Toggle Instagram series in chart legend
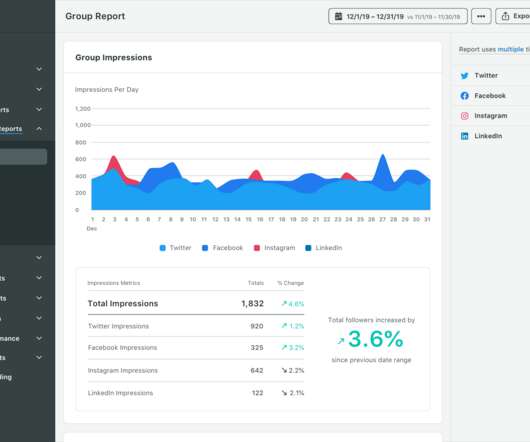This screenshot has width=530, height=442. [274, 248]
